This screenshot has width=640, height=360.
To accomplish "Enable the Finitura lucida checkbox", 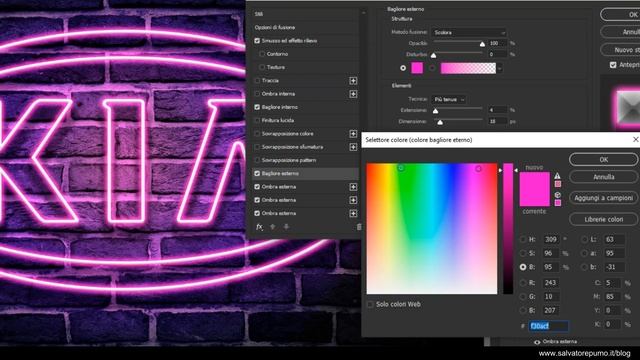I will (x=257, y=120).
